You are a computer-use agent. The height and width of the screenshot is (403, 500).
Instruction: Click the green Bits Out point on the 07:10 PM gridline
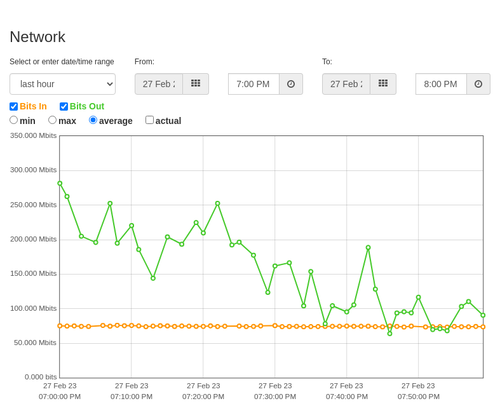132,226
